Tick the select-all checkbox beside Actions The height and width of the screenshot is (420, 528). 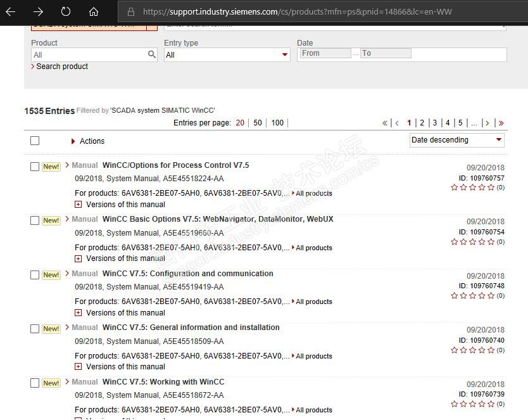[x=35, y=141]
